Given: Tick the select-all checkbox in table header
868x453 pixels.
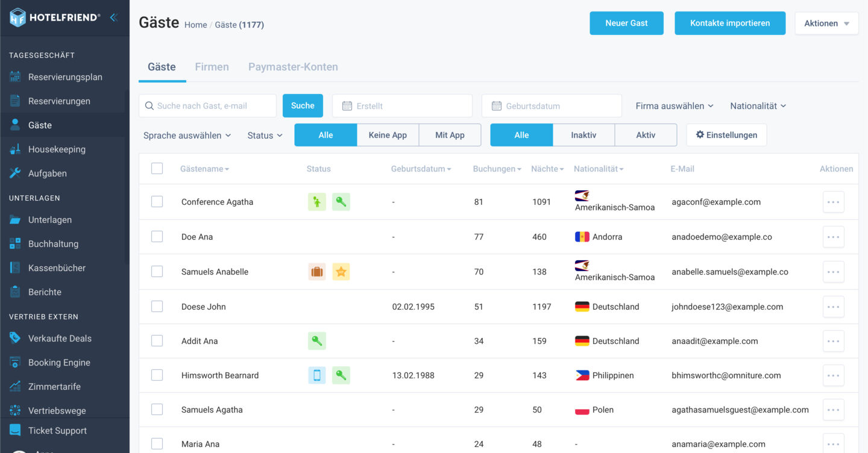Looking at the screenshot, I should point(157,169).
